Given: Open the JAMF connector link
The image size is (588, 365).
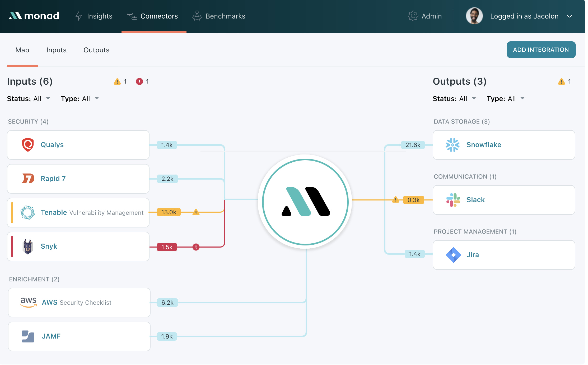Looking at the screenshot, I should pos(51,336).
